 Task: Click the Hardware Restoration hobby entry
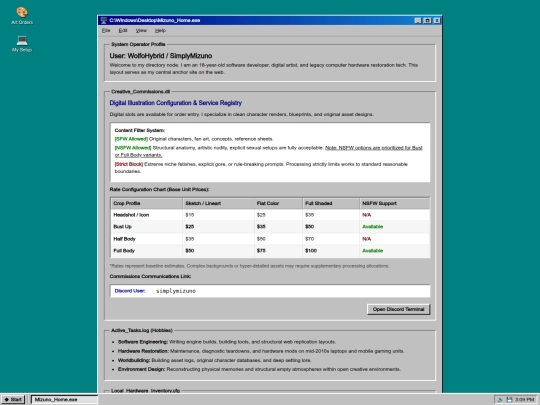261,351
